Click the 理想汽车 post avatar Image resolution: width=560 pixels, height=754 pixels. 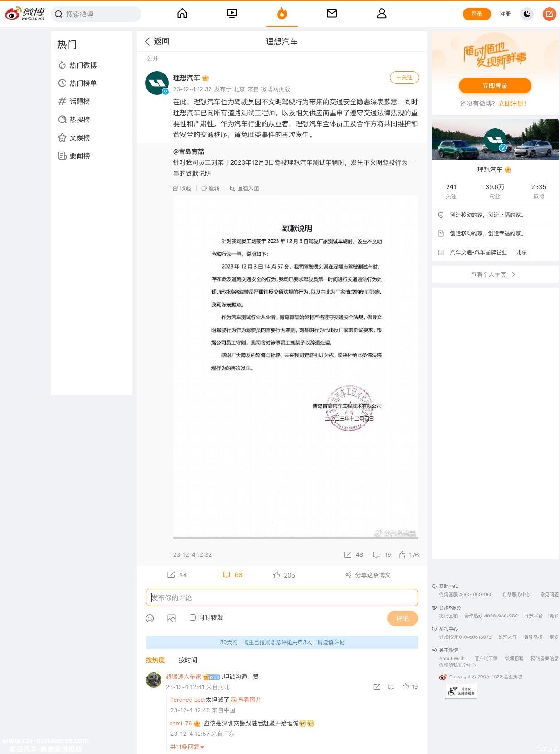pos(157,83)
